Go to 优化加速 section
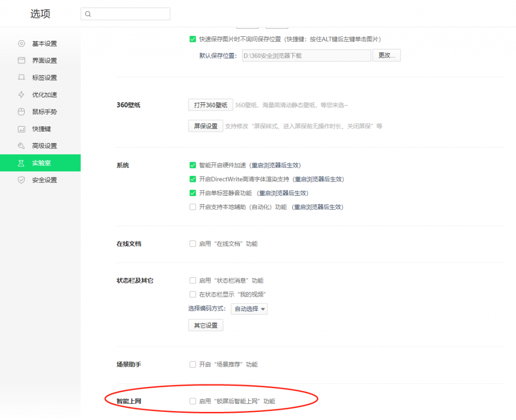The image size is (516, 420). click(x=40, y=95)
